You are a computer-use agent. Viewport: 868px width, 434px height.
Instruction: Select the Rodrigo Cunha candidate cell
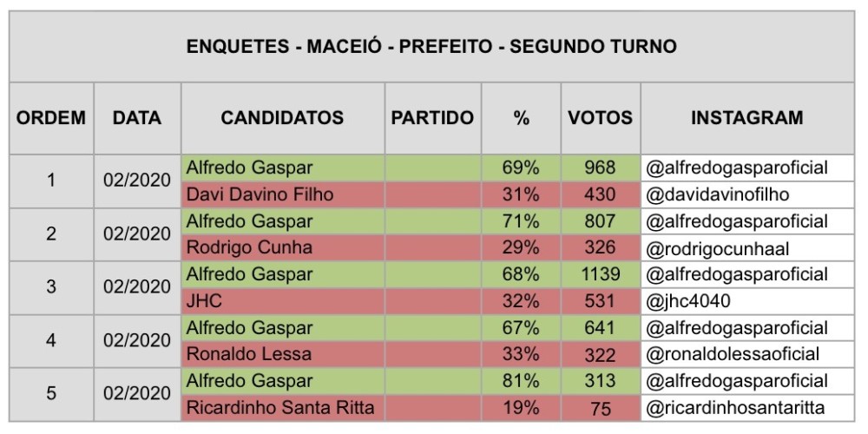[282, 248]
